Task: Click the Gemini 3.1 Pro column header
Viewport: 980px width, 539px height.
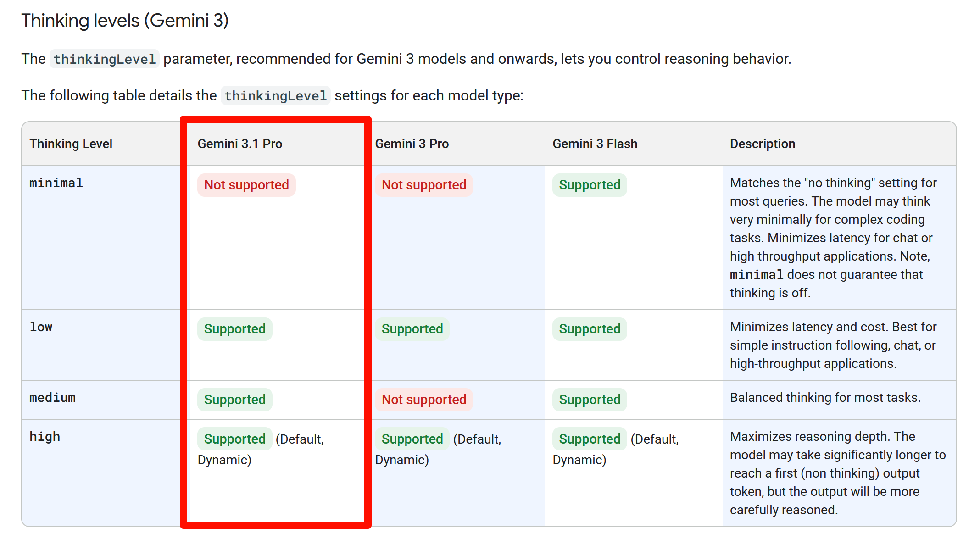Action: (239, 144)
